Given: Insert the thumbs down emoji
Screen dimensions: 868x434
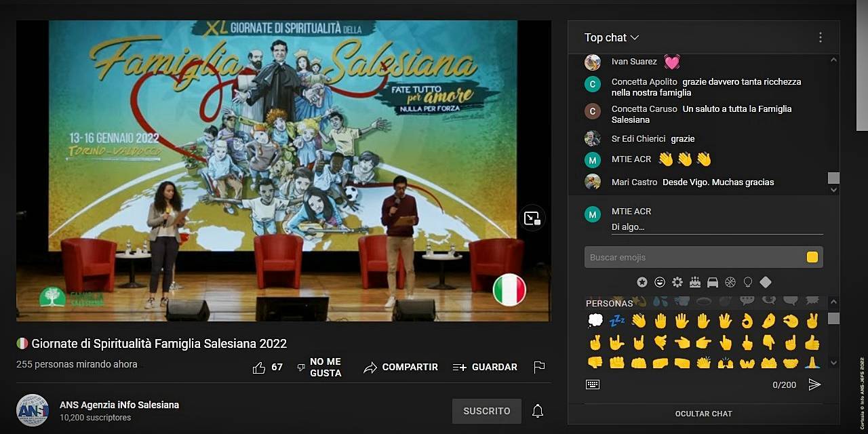Looking at the screenshot, I should (x=595, y=362).
